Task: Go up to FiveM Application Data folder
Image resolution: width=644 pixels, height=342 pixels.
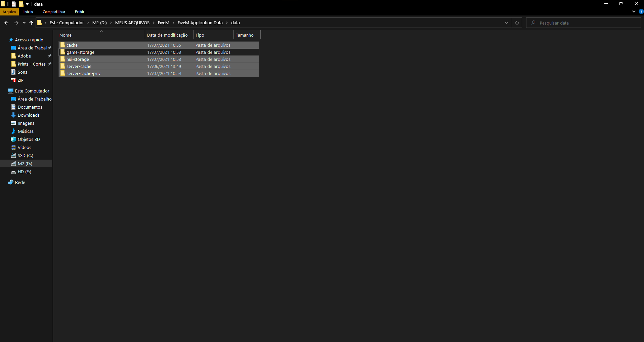Action: click(x=31, y=23)
